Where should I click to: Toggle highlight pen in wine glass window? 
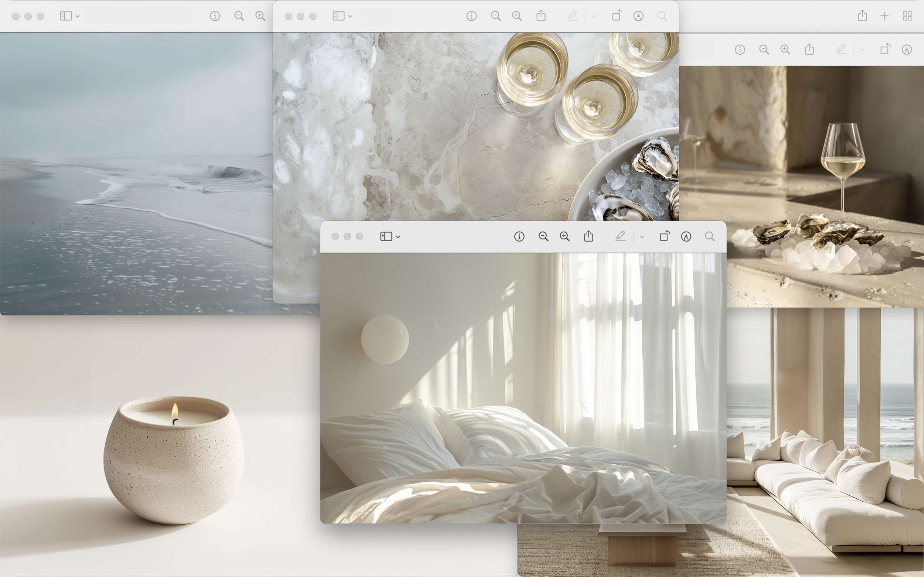[841, 49]
